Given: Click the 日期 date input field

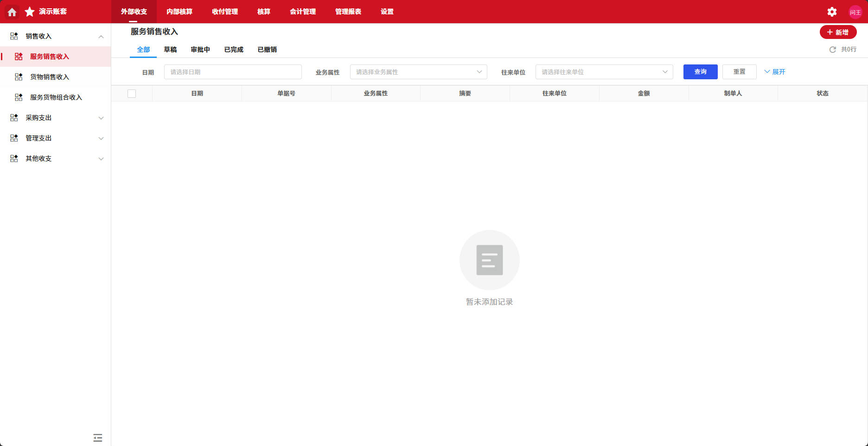Looking at the screenshot, I should pos(233,72).
